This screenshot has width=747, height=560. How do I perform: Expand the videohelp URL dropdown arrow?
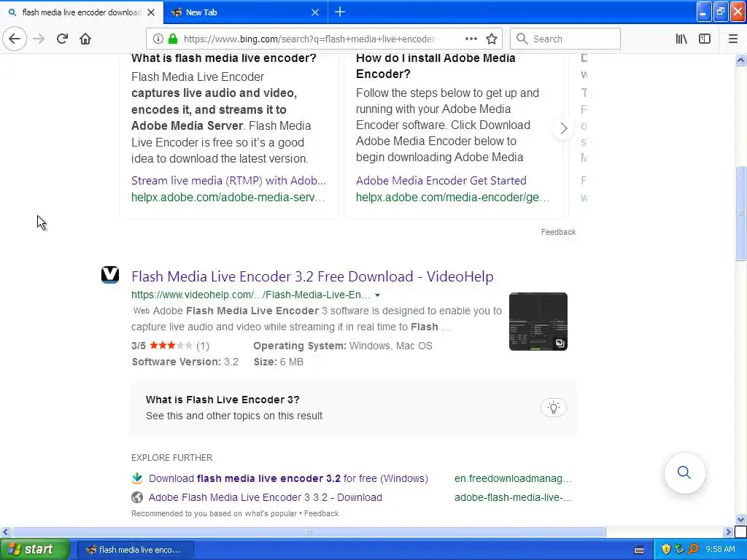coord(377,295)
